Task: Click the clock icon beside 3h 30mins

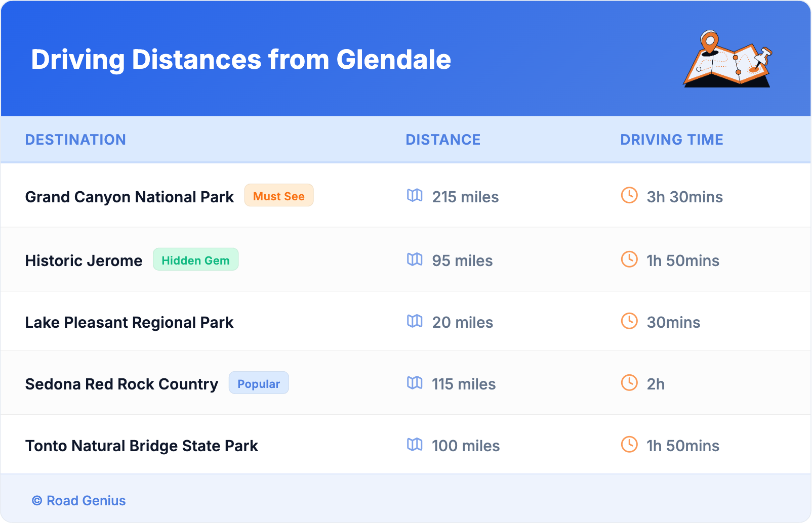Action: coord(629,195)
